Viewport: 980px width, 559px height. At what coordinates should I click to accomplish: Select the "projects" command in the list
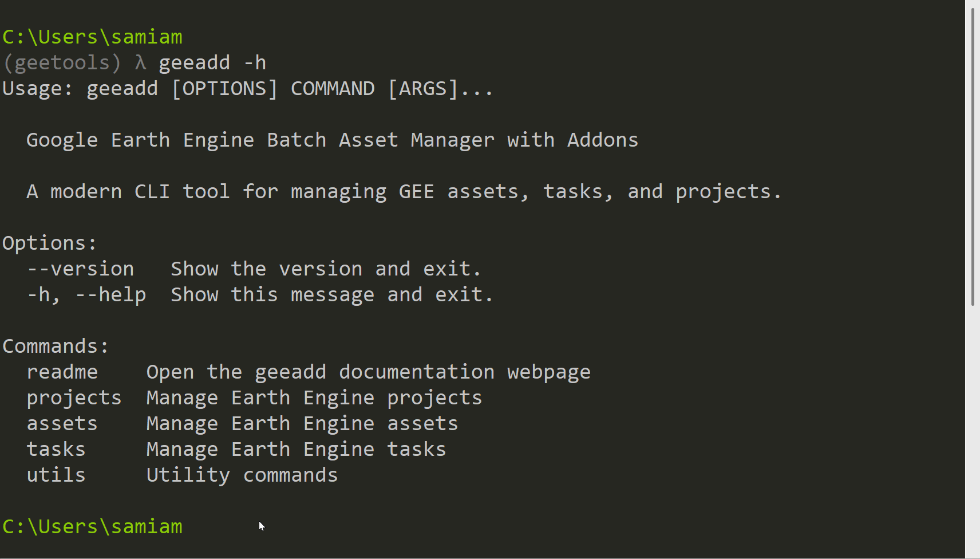74,398
